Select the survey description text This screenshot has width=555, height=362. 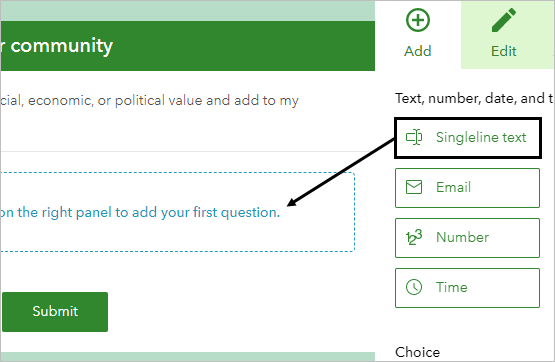(149, 100)
